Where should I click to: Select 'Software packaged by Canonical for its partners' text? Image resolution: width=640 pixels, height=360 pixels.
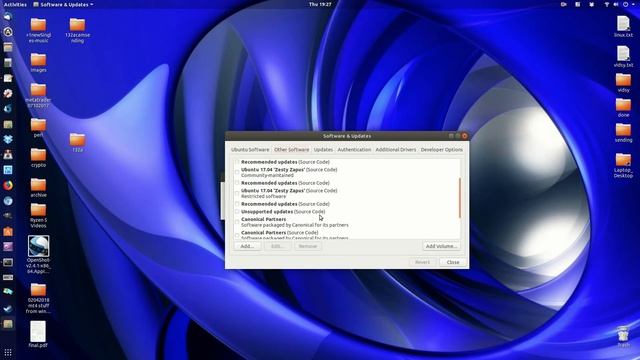(x=295, y=225)
